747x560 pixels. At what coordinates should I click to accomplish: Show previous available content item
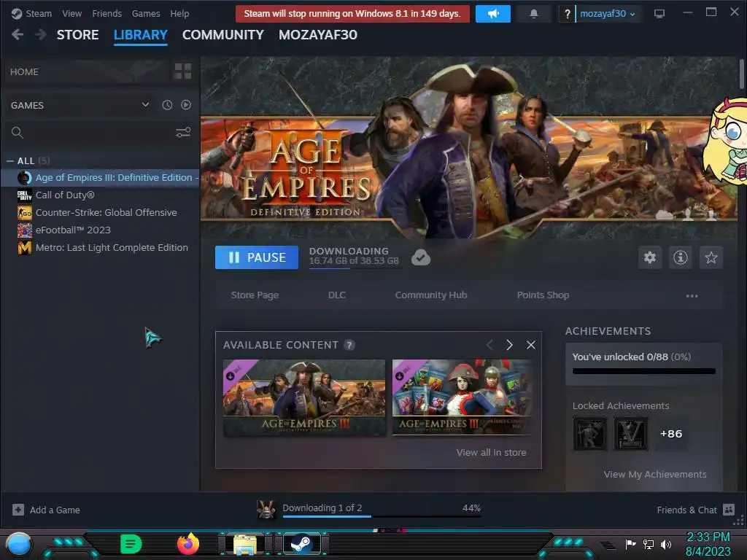click(x=489, y=345)
